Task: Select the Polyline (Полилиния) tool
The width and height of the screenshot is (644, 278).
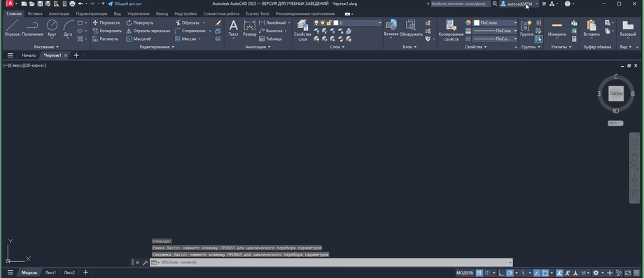Action: [32, 28]
